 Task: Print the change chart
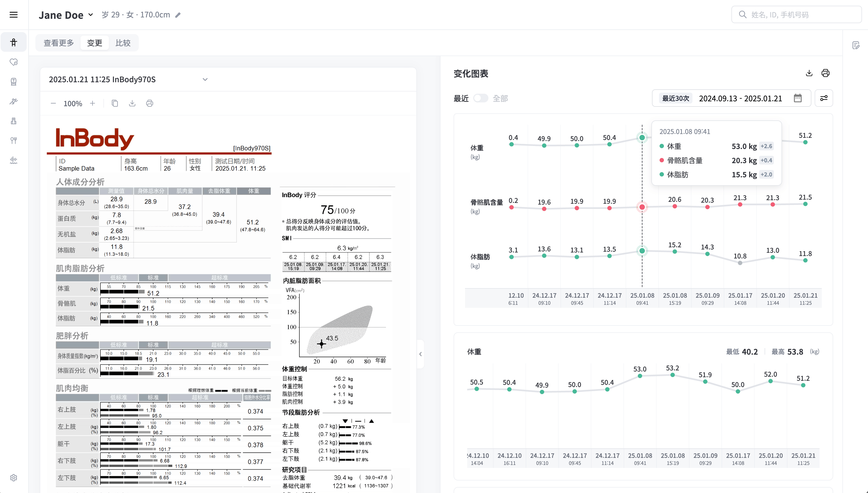[x=825, y=73]
